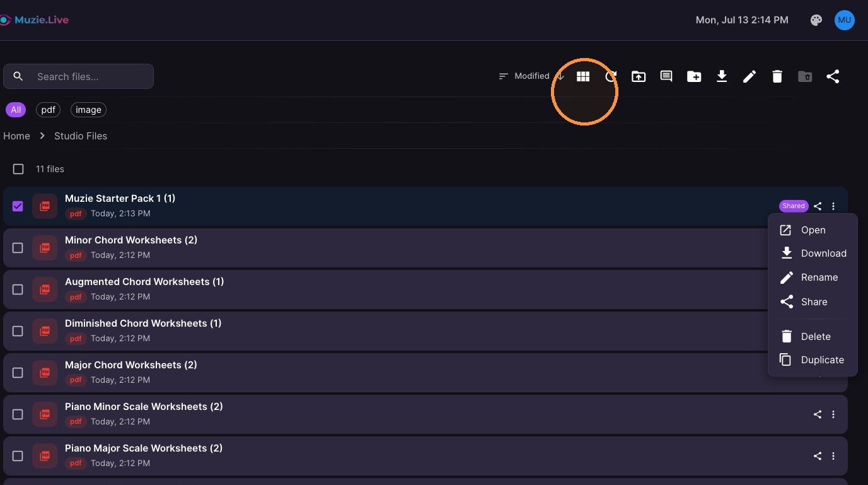The height and width of the screenshot is (485, 868).
Task: Go to Home in breadcrumb
Action: (16, 136)
